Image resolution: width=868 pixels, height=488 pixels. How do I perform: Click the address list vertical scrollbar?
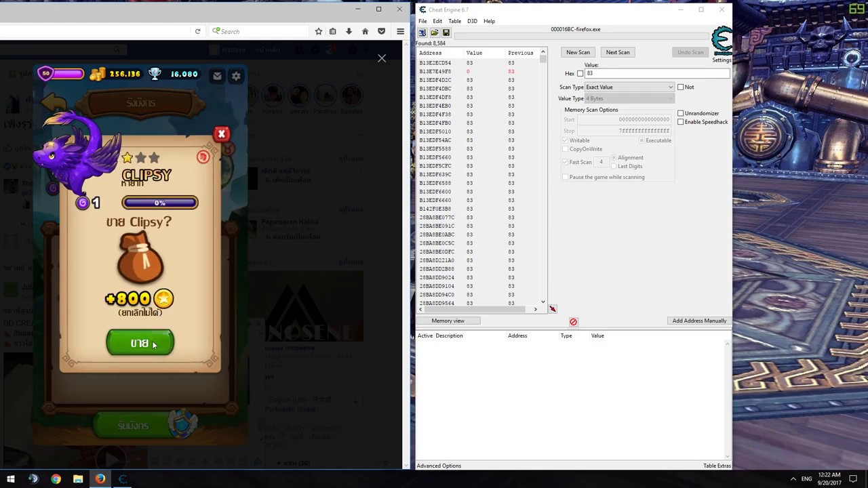(543, 178)
